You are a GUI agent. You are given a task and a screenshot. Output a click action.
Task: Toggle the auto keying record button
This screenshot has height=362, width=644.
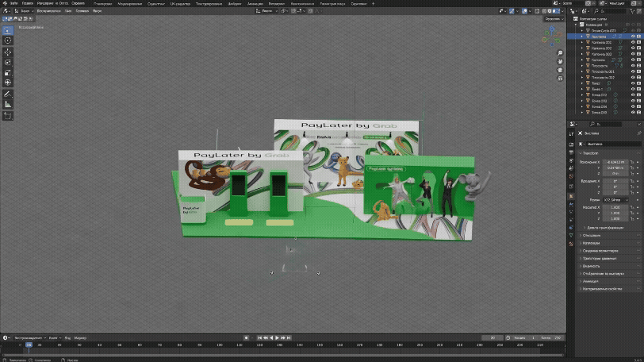(246, 337)
